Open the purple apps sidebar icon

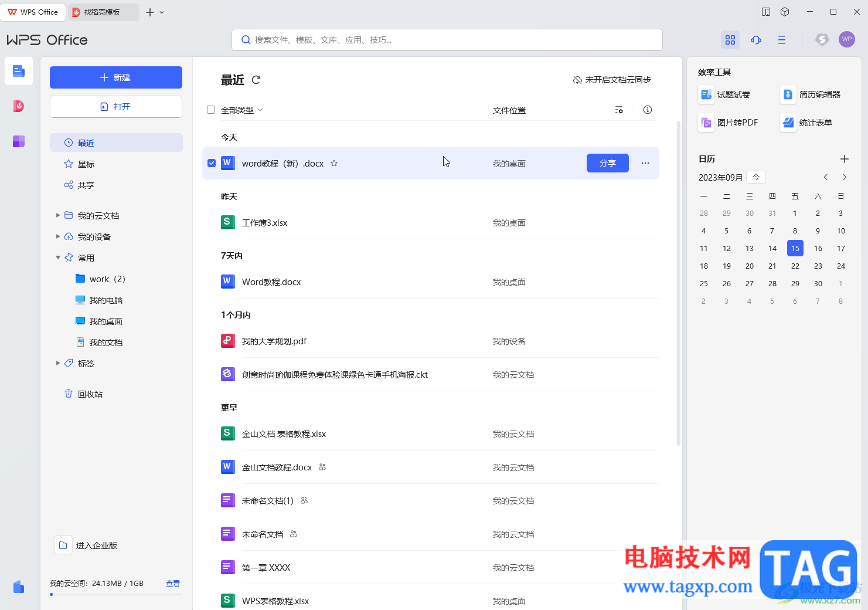click(19, 141)
